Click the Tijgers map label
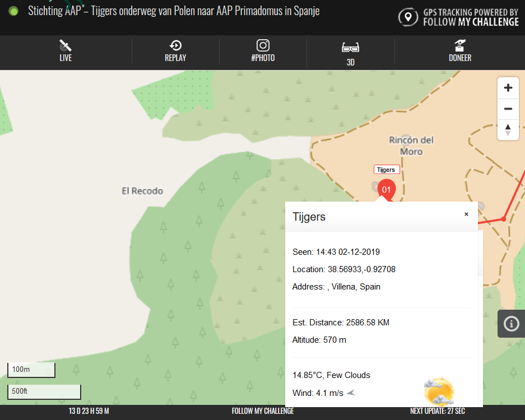 (x=387, y=170)
